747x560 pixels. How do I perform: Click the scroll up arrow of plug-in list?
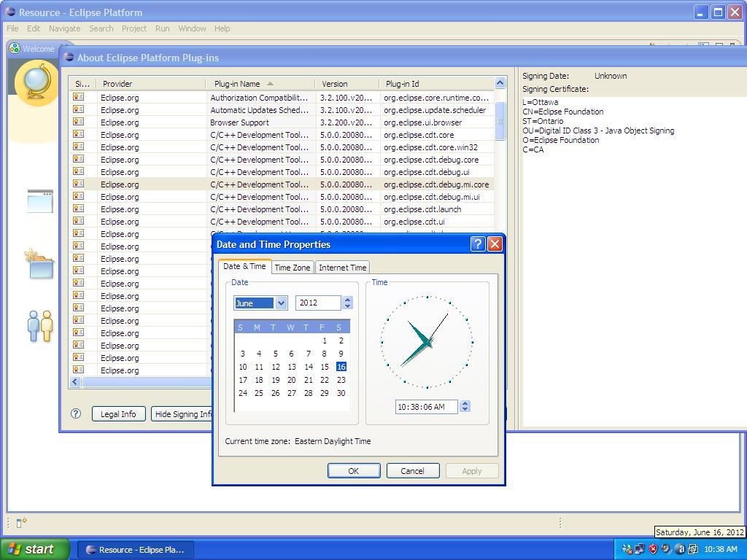click(x=500, y=83)
